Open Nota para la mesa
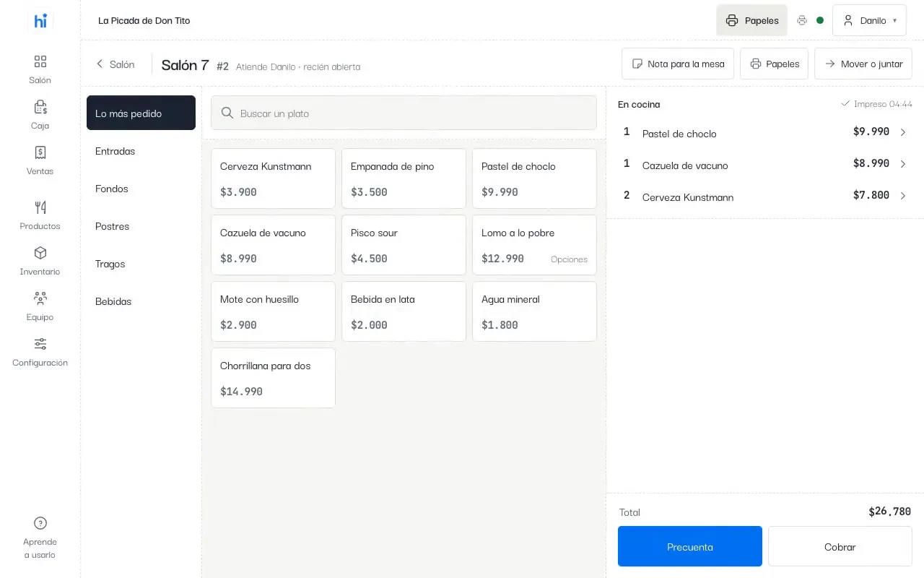 (x=678, y=64)
